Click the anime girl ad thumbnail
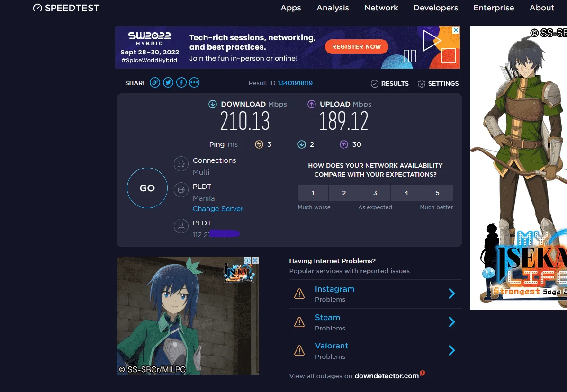 coord(188,316)
